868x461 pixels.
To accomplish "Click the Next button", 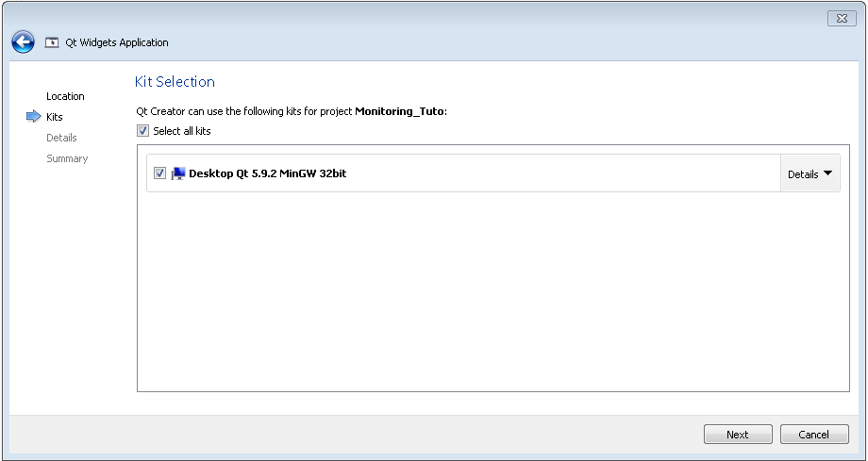I will (x=738, y=435).
